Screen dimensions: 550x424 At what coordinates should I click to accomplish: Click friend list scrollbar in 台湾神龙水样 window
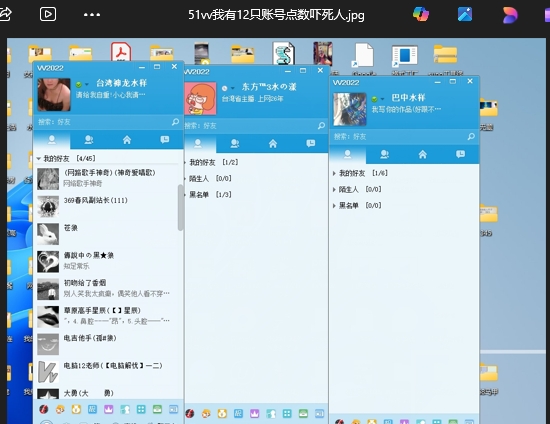(181, 208)
